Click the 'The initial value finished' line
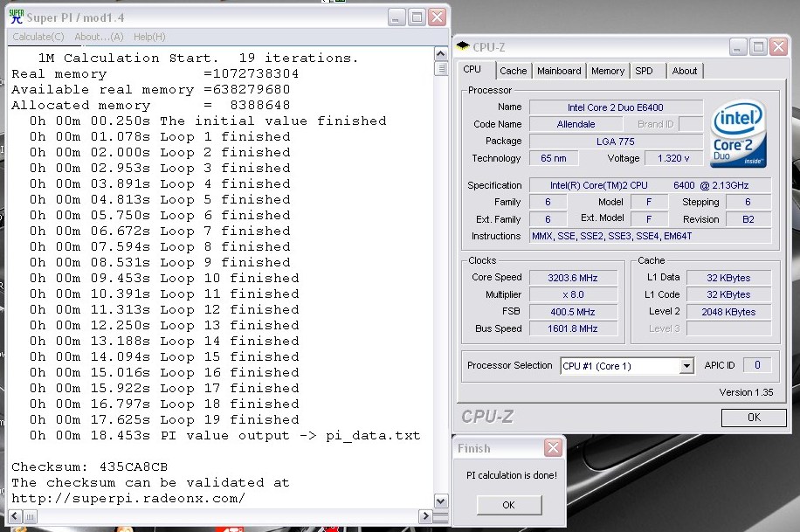Screen dimensions: 800x532 (208, 121)
